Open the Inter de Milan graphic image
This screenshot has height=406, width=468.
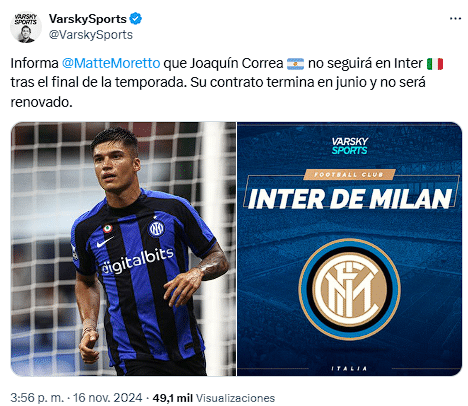click(x=349, y=249)
